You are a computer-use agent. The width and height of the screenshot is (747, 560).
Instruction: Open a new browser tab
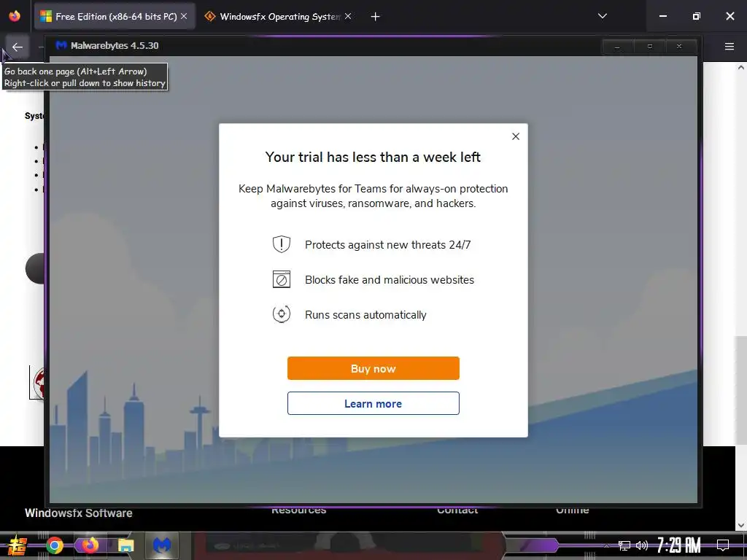coord(376,17)
